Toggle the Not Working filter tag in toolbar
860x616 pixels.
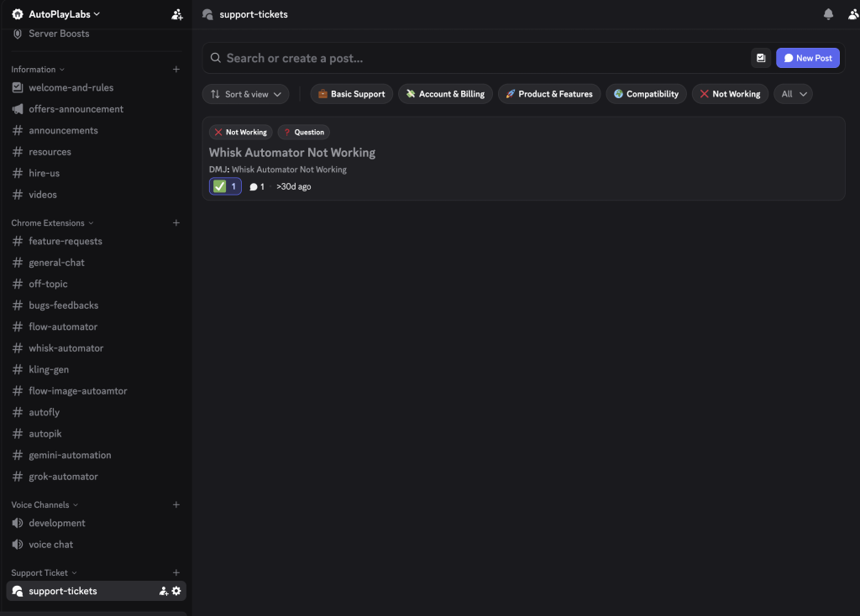pos(730,94)
